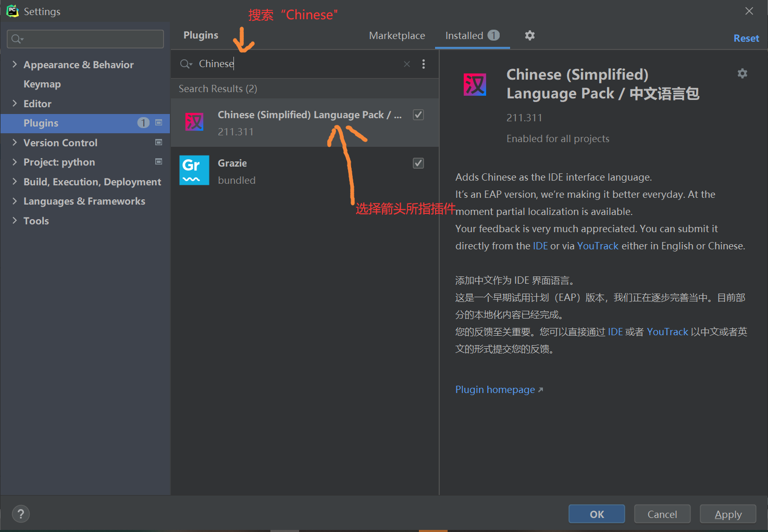Click the bundled label under Grazie
Viewport: 768px width, 532px height.
tap(237, 180)
